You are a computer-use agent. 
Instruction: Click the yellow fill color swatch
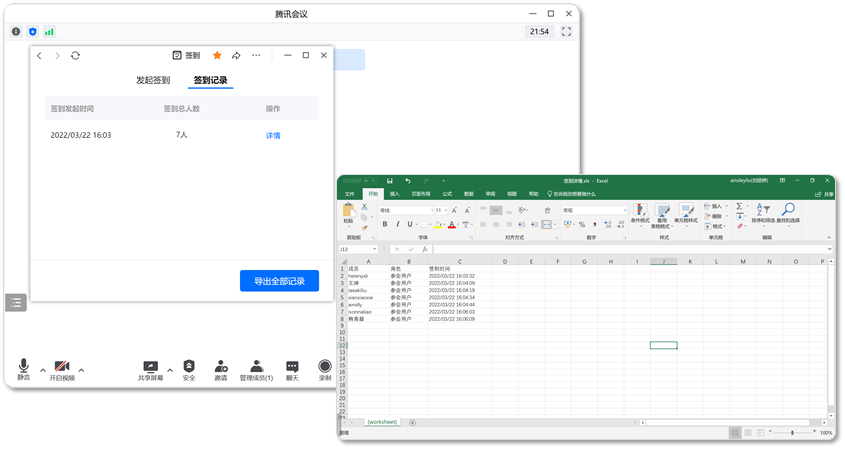click(438, 225)
